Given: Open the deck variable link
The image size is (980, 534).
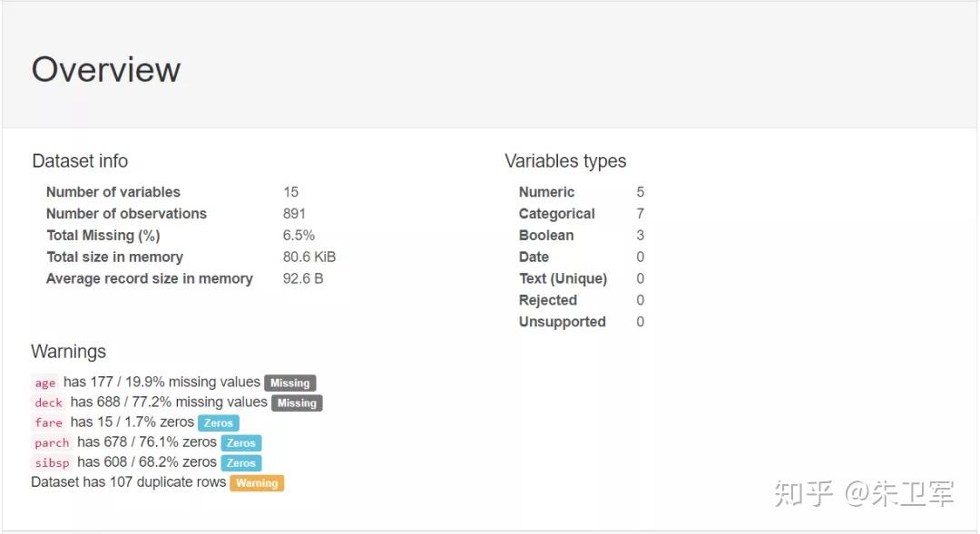Looking at the screenshot, I should click(x=49, y=403).
